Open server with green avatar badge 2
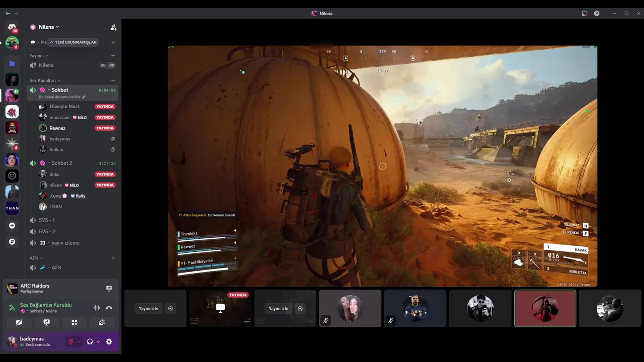Viewport: 644px width, 362px height. pos(12,43)
